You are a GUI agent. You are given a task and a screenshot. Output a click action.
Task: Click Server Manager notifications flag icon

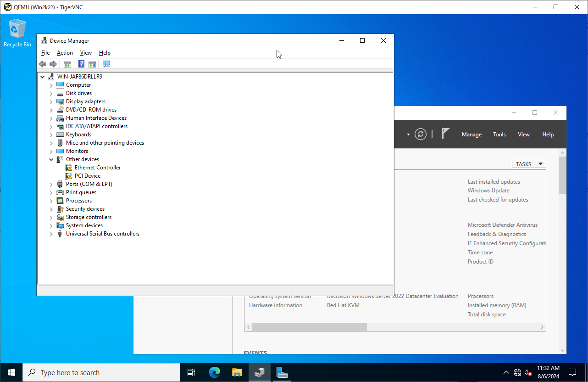(x=445, y=133)
